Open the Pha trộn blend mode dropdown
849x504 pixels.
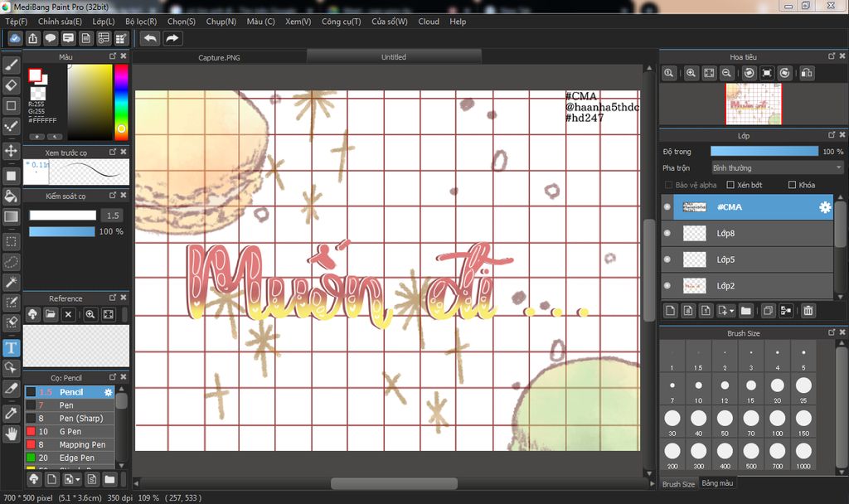point(777,167)
